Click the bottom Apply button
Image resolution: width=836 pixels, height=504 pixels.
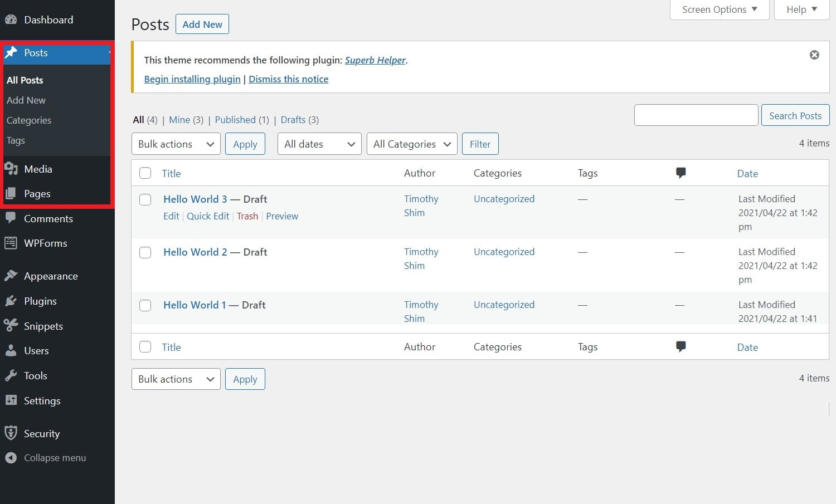click(x=245, y=379)
